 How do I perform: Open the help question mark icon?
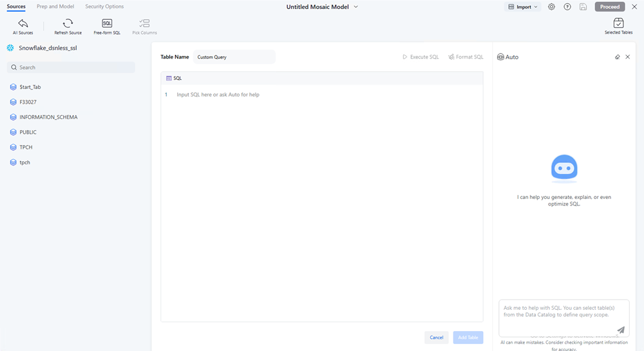[x=567, y=7]
